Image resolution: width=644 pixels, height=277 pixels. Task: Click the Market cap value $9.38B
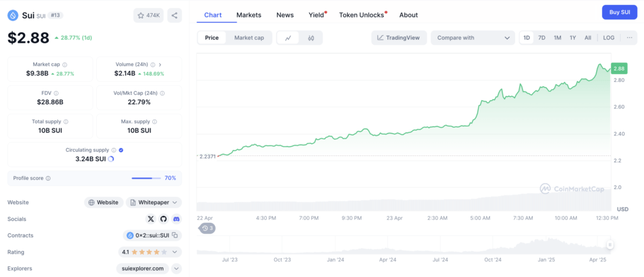pyautogui.click(x=37, y=74)
